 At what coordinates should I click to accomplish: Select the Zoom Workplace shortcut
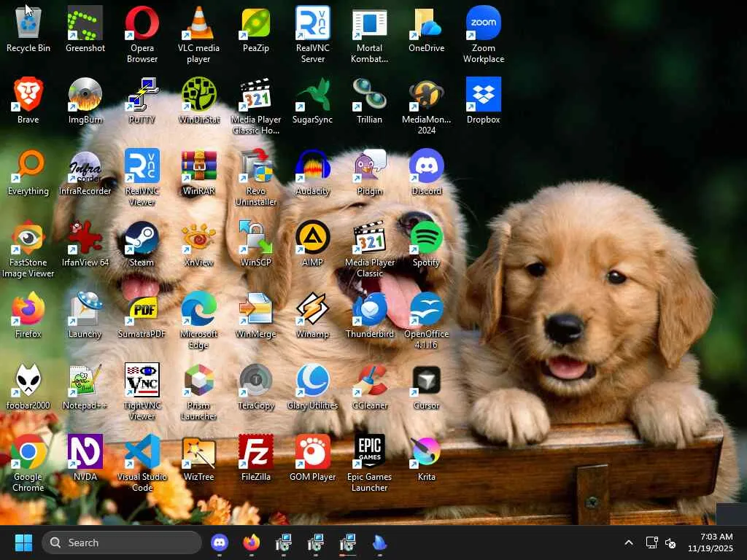pyautogui.click(x=484, y=35)
